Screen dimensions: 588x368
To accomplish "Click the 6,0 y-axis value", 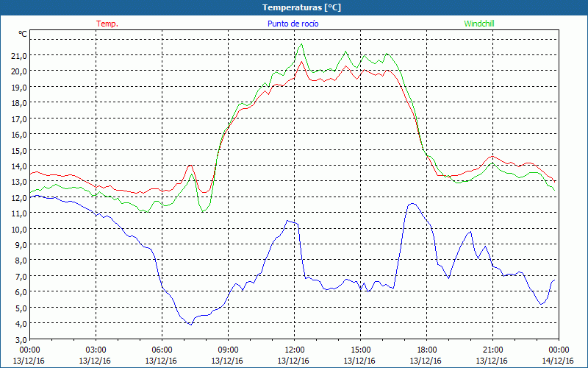I will point(21,292).
